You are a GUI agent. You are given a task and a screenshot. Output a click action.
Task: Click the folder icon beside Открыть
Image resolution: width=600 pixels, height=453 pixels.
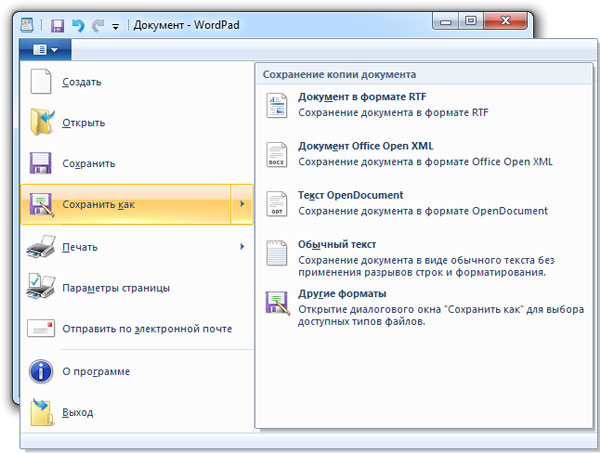tap(42, 122)
